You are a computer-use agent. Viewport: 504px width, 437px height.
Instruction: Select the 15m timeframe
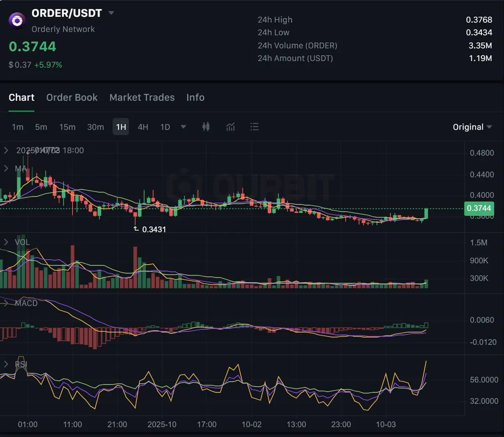[67, 127]
